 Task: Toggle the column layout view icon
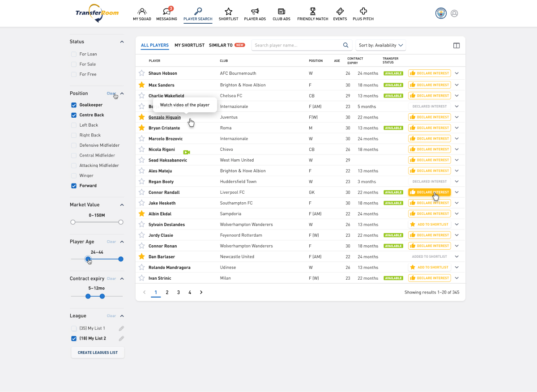coord(456,46)
